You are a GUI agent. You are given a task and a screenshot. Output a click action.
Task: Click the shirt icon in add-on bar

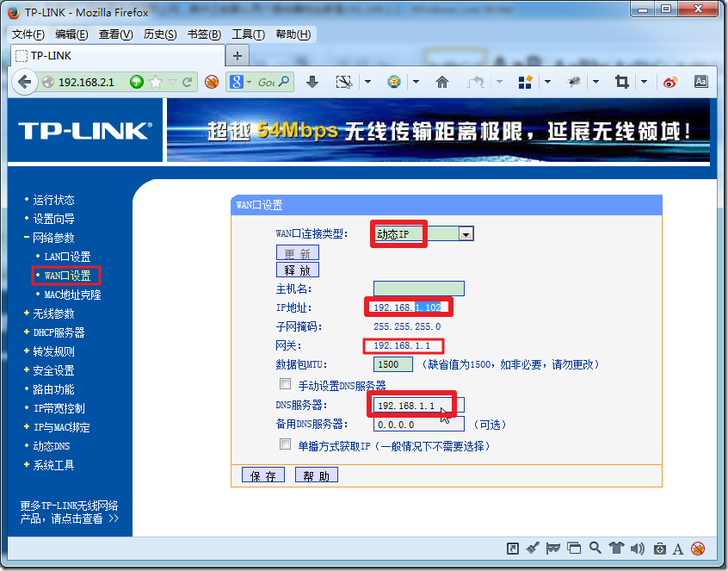[617, 549]
